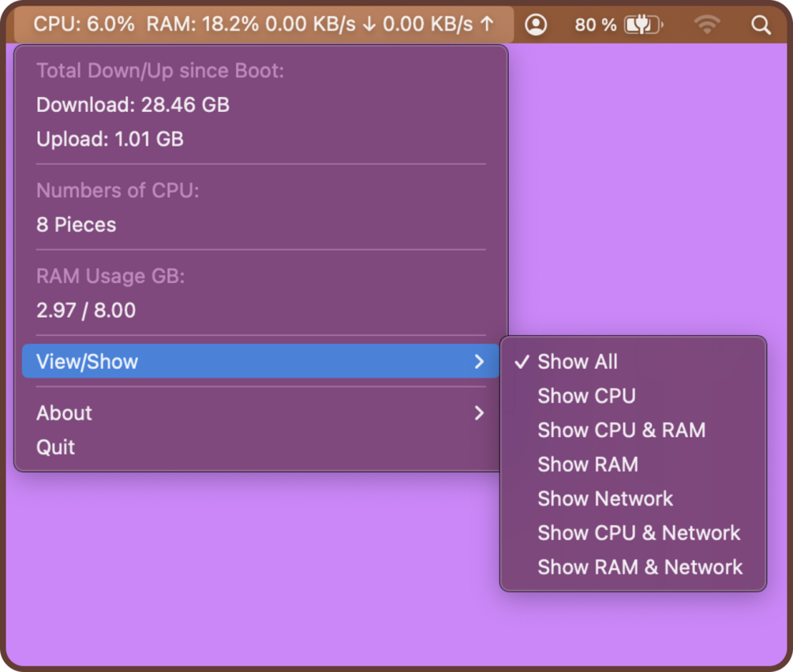Image resolution: width=793 pixels, height=672 pixels.
Task: Enable Show CPU display mode
Action: point(586,396)
